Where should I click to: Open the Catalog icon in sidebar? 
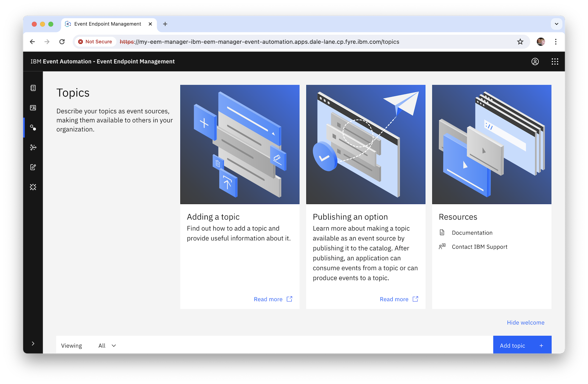[33, 88]
